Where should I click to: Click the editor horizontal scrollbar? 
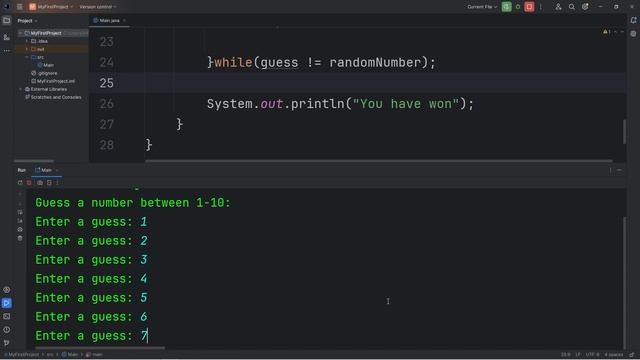point(379,161)
